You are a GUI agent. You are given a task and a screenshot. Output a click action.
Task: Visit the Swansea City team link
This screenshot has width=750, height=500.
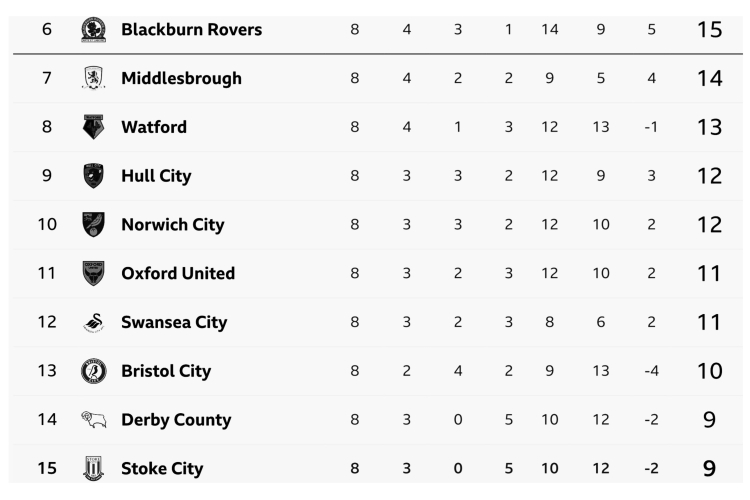pos(174,322)
